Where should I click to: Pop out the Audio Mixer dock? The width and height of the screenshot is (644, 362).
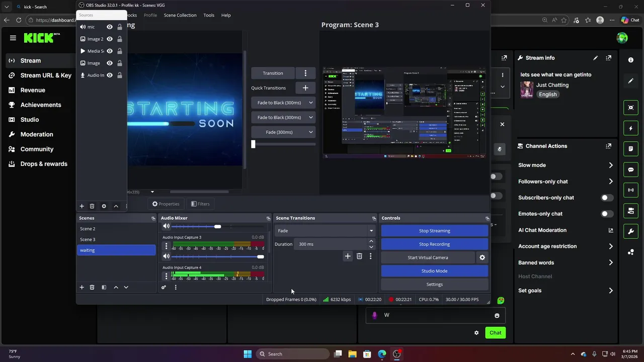[268, 218]
